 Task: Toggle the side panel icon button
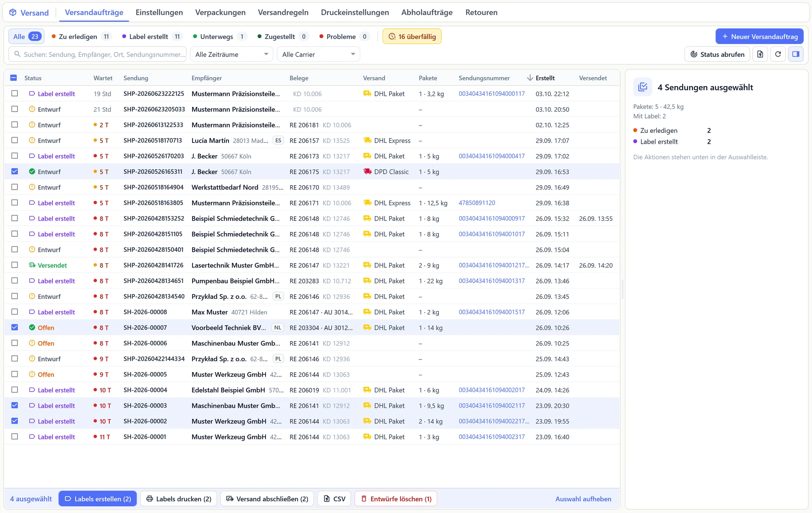point(796,54)
